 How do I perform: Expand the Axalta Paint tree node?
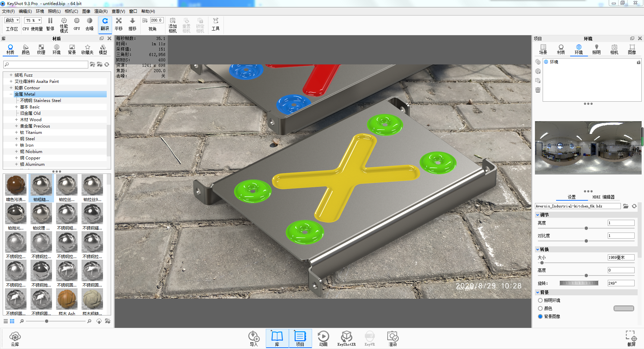point(11,81)
